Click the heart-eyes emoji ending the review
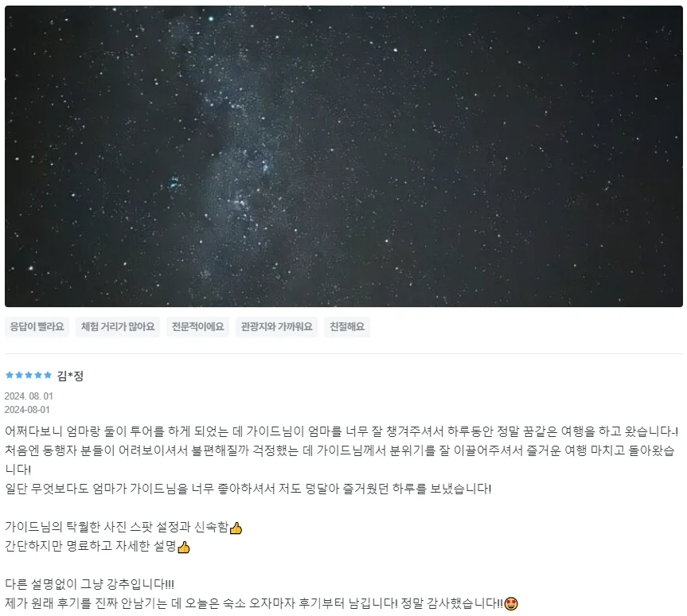Screen dimensions: 687x616 point(511,604)
